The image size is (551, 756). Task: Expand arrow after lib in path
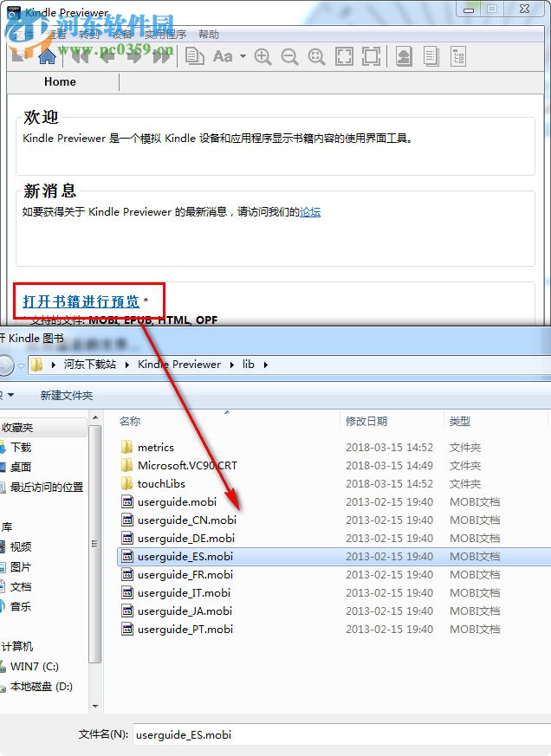pos(266,365)
